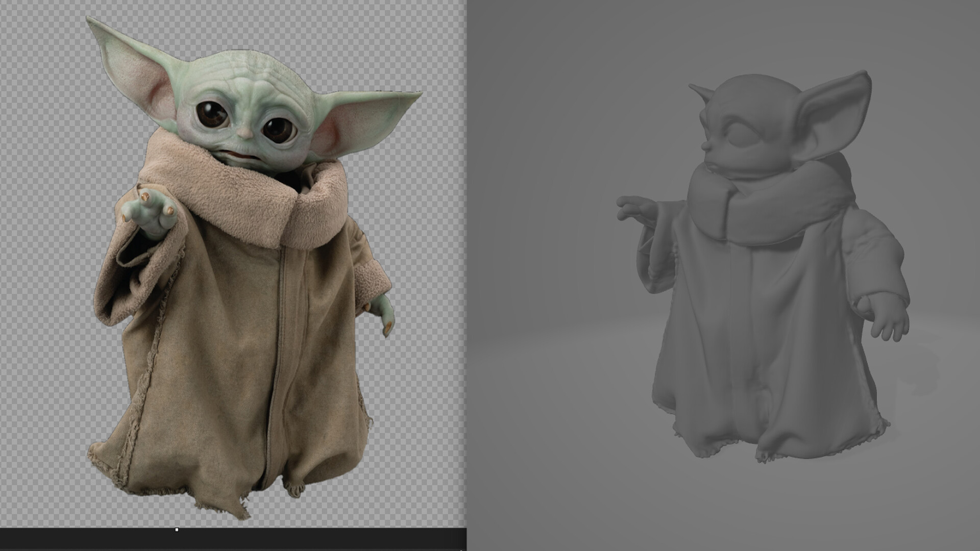Click the dark bar below the canvas
Viewport: 980px width, 551px height.
pyautogui.click(x=306, y=540)
